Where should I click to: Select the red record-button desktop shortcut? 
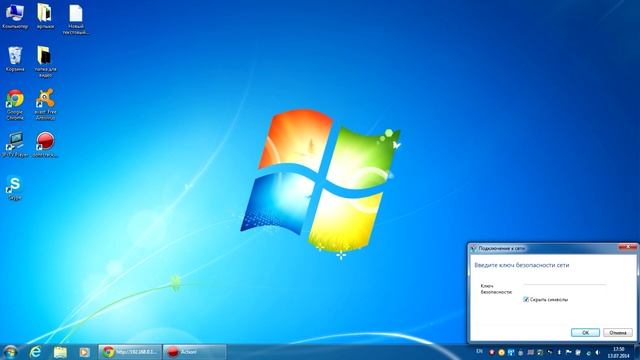(x=45, y=145)
